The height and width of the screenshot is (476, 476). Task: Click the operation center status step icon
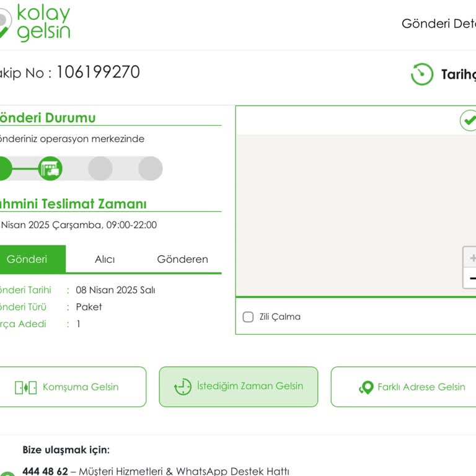50,168
